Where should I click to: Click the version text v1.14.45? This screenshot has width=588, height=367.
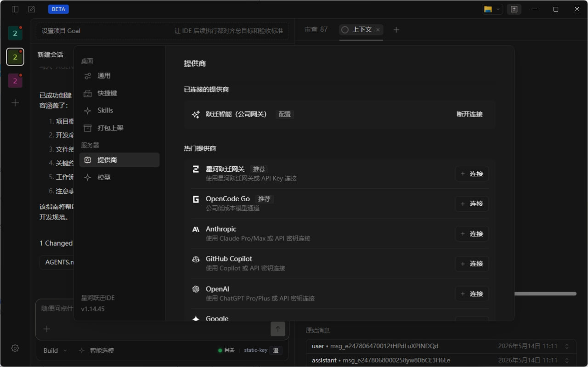(93, 309)
